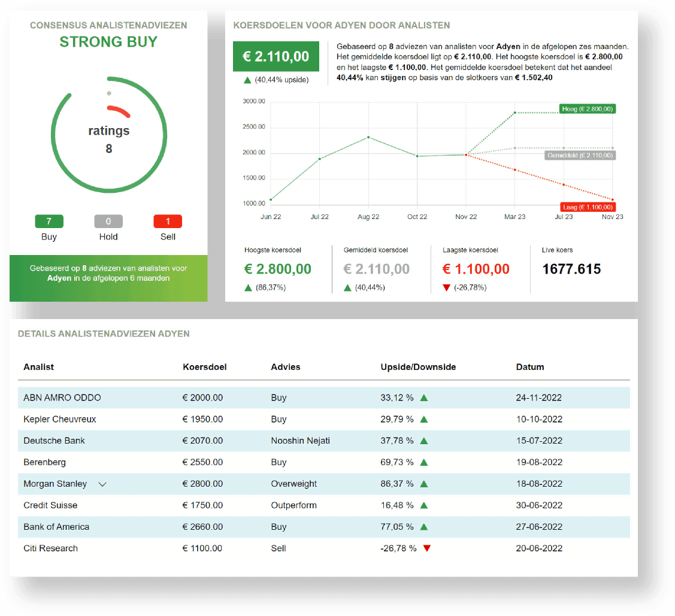Click the 'Laag (€ 1.100,00)' chart label
675x616 pixels.
point(588,207)
